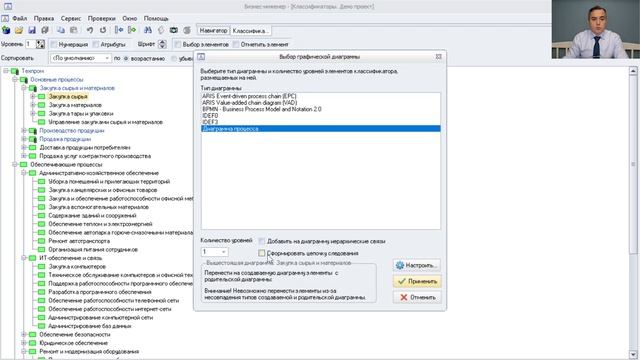
Task: Select ARIS Event-driven process chain (EPC)
Action: [320, 96]
